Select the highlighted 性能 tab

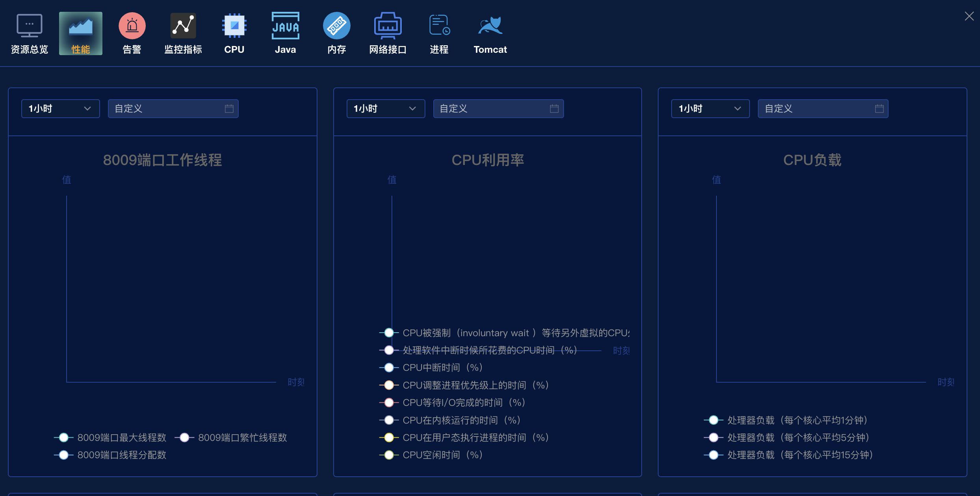(81, 33)
